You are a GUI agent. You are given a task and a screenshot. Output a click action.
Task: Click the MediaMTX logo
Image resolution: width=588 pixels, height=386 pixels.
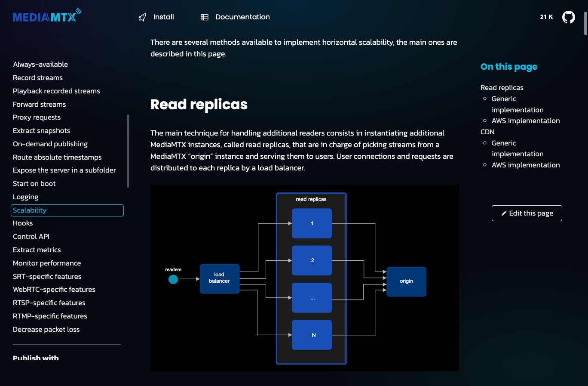click(x=47, y=15)
